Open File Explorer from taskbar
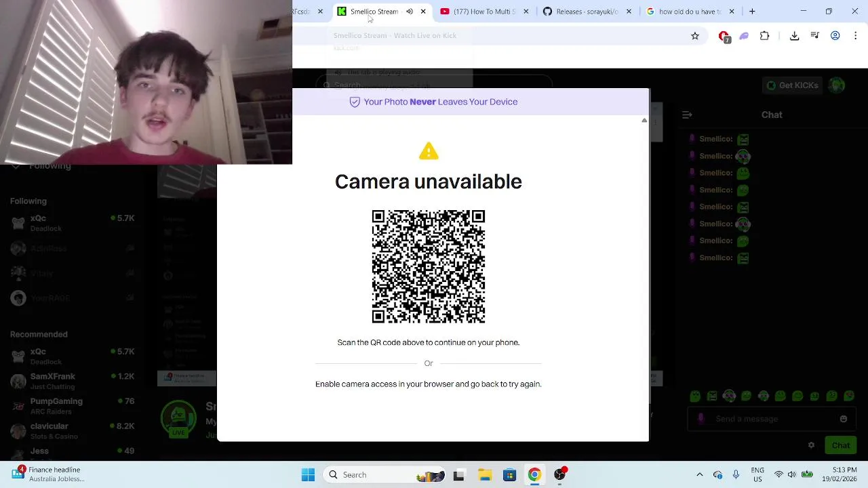 point(484,475)
